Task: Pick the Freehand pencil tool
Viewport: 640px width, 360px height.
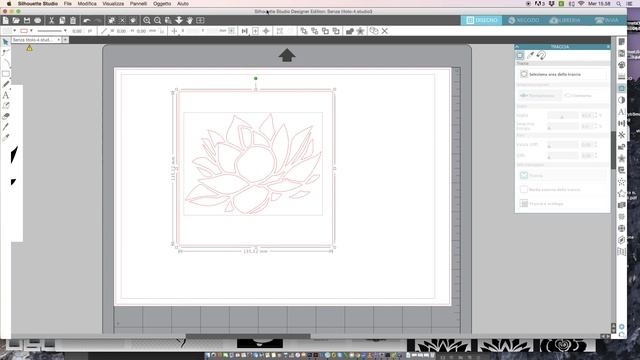Action: pyautogui.click(x=5, y=84)
